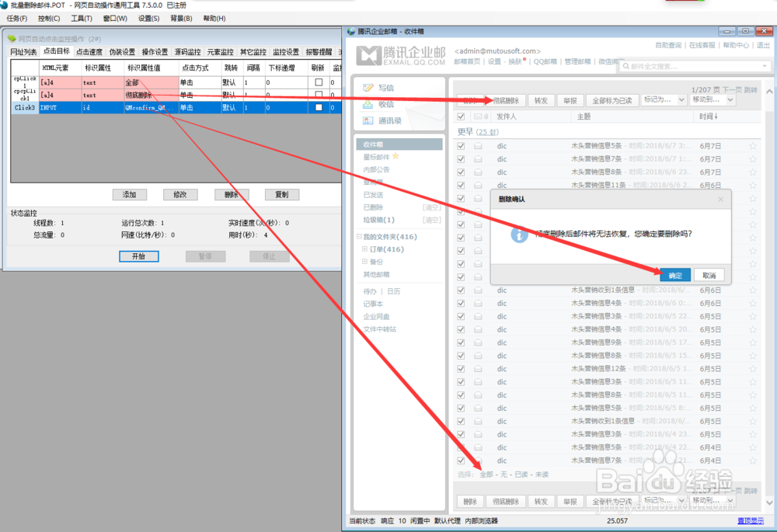Uncheck 木头营销信息7条 6月4日 email checkbox

(x=461, y=461)
